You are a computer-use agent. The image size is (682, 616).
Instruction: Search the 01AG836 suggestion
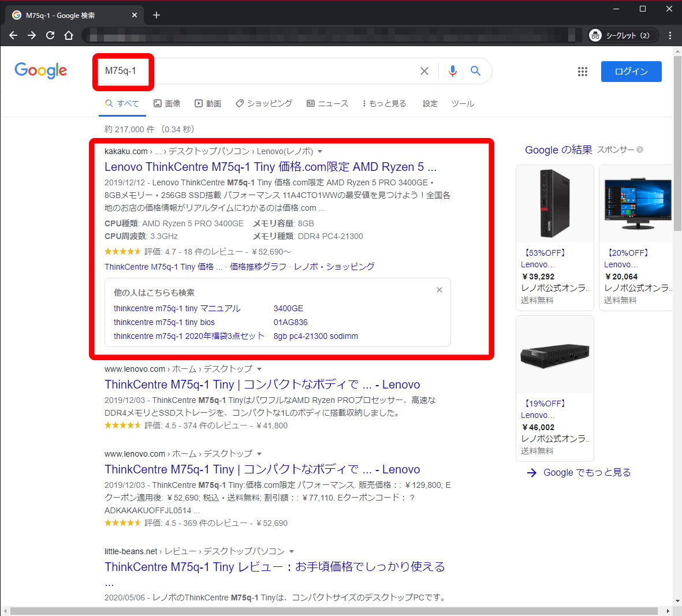290,322
